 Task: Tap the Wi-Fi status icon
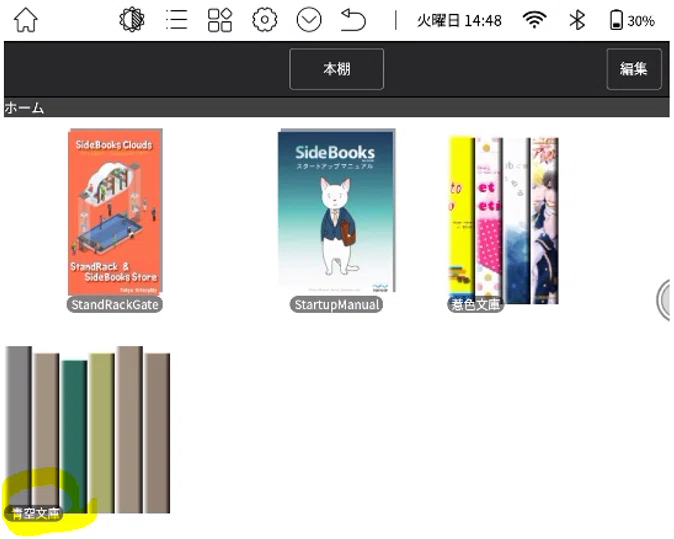534,20
